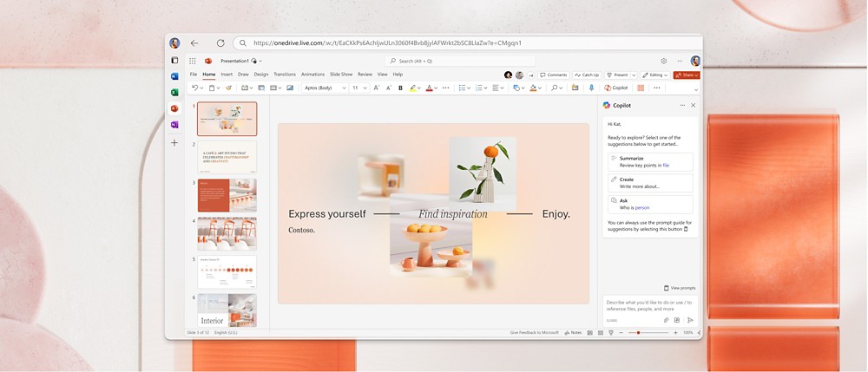Open the File menu
The image size is (868, 372).
(194, 74)
